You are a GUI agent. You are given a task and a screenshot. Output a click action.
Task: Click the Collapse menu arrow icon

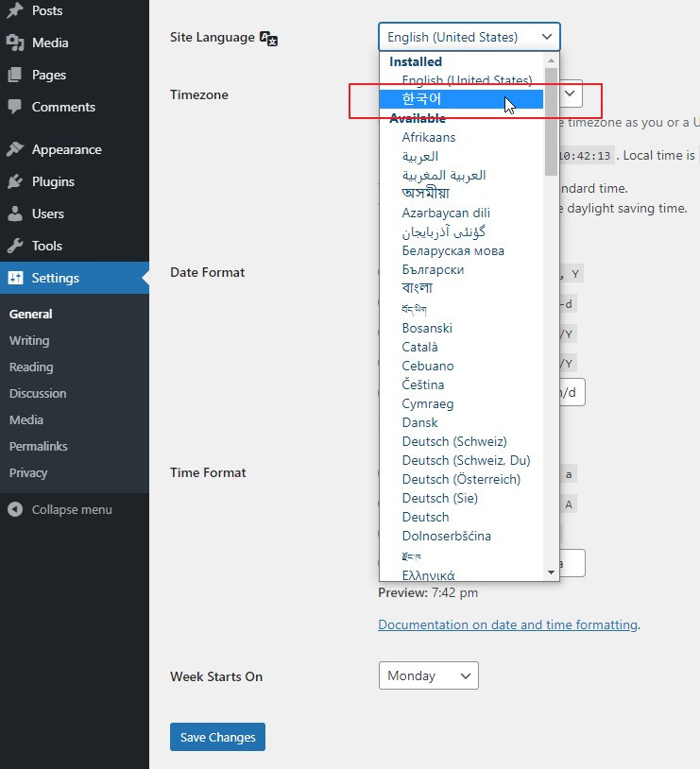coord(15,509)
